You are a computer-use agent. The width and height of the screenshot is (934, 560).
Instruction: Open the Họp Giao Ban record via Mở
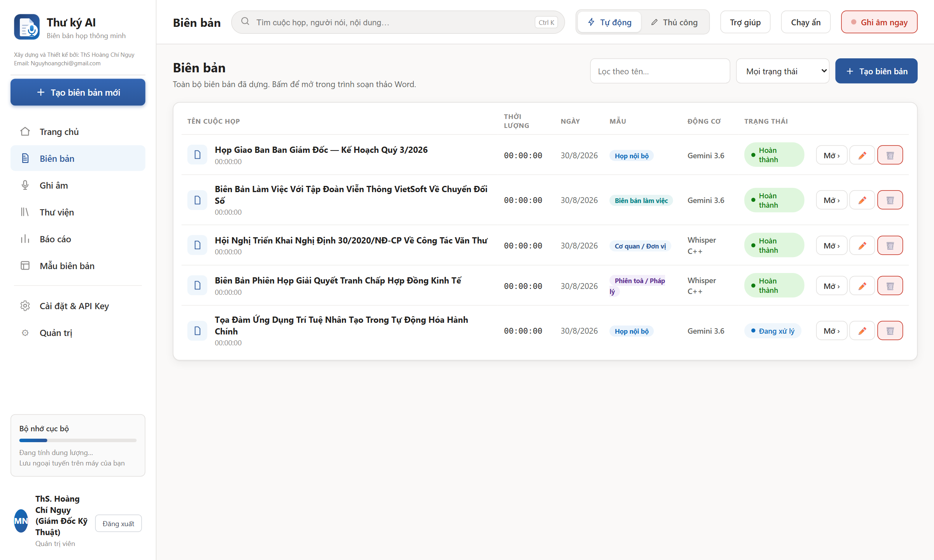(x=832, y=155)
